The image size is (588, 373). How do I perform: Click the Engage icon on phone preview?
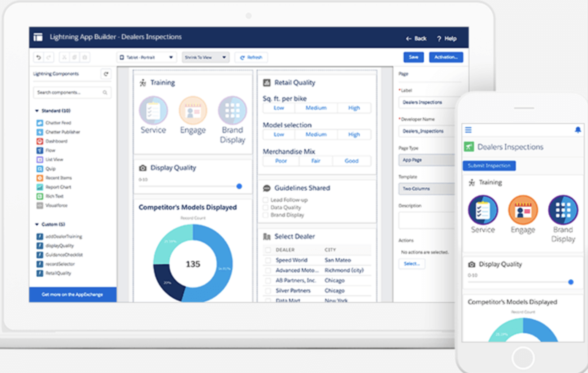(523, 210)
